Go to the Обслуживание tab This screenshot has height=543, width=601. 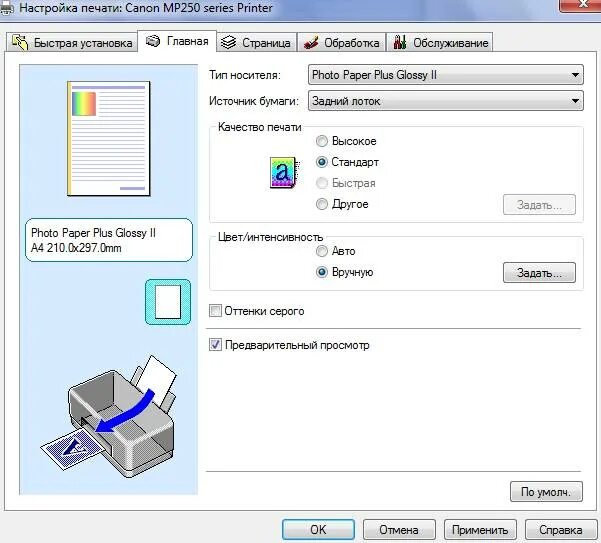pyautogui.click(x=440, y=42)
